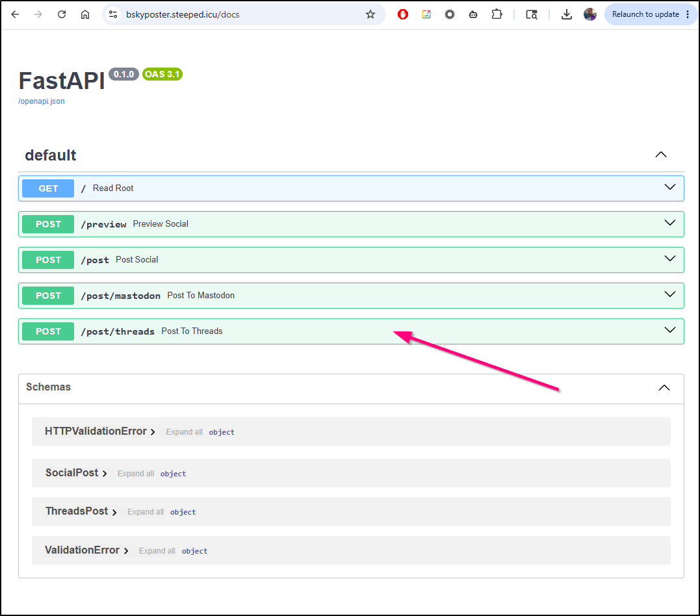
Task: Click Expand all for SocialPost
Action: coord(136,473)
